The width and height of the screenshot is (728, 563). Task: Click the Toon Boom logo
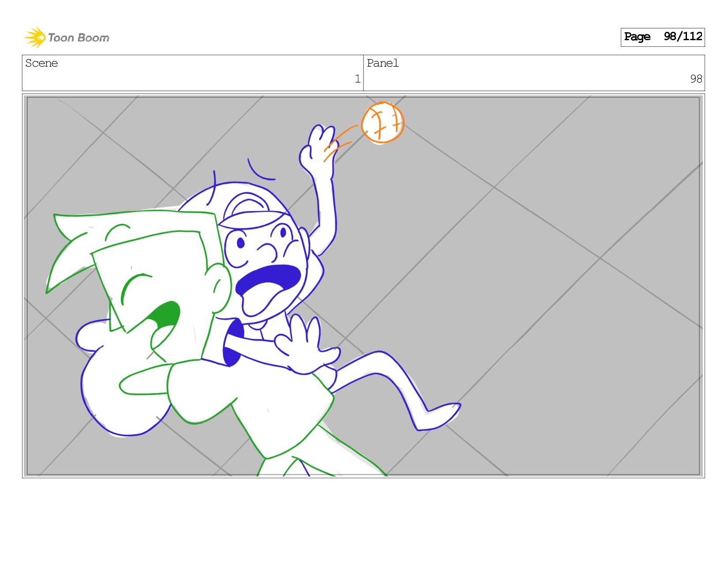pos(66,38)
